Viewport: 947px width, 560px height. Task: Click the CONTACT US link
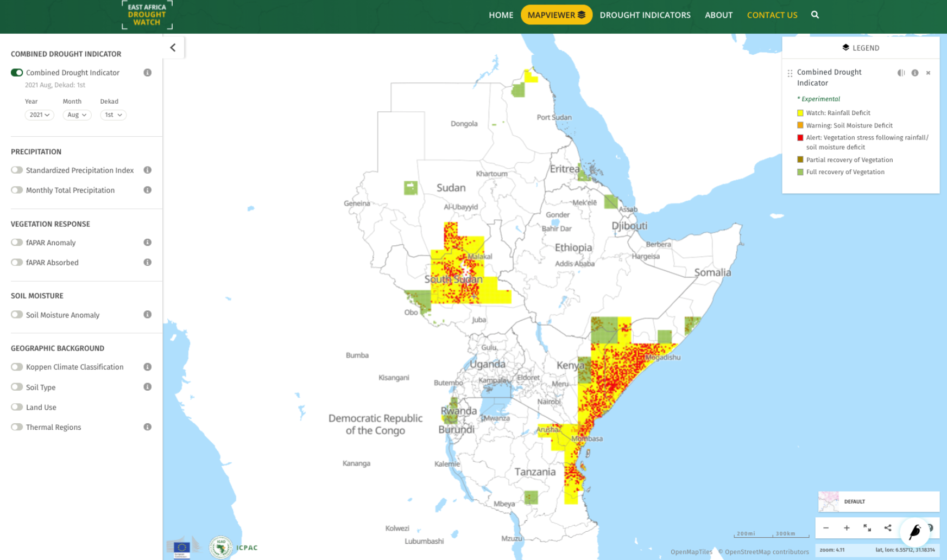pyautogui.click(x=772, y=15)
